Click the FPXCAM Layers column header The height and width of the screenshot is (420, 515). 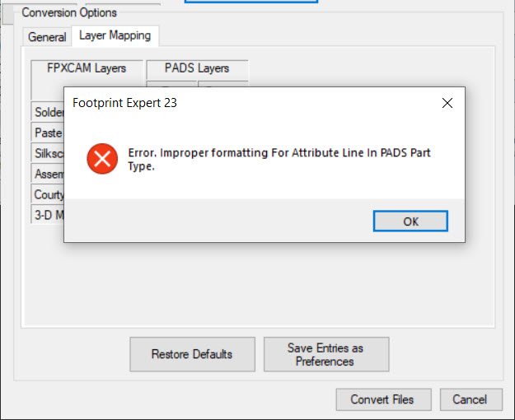(87, 68)
